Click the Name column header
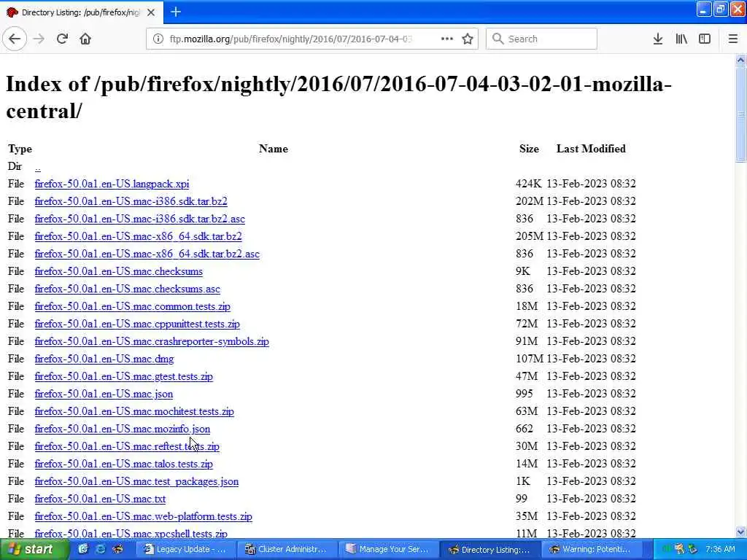 274,149
